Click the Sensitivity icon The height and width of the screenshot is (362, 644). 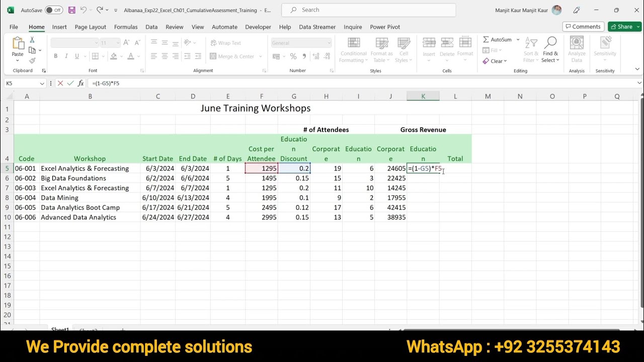tap(605, 43)
